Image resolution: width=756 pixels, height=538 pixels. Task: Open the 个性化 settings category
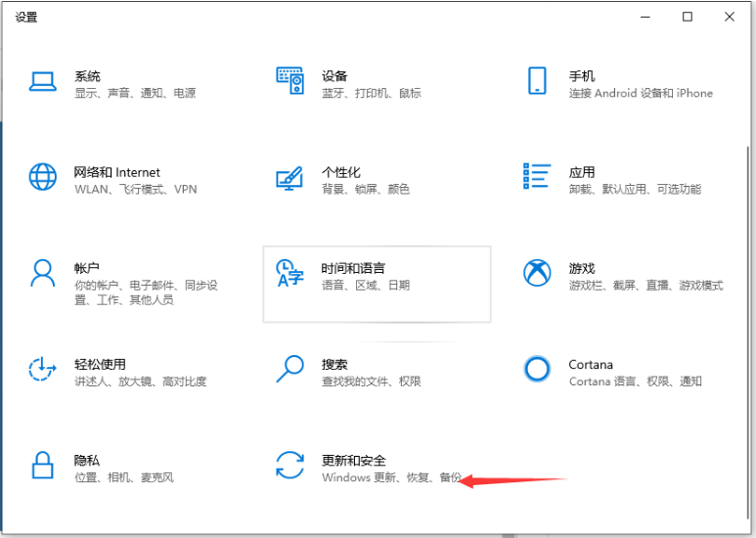(x=340, y=172)
